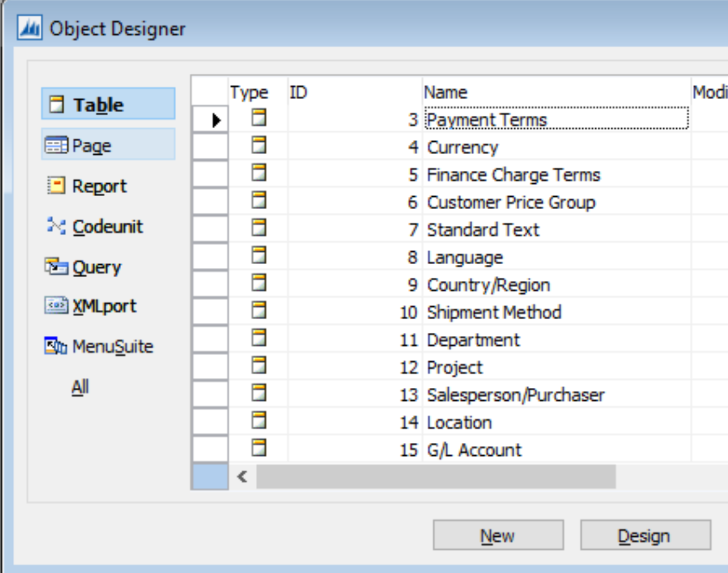Viewport: 728px width, 573px height.
Task: Show All object types
Action: (x=80, y=387)
